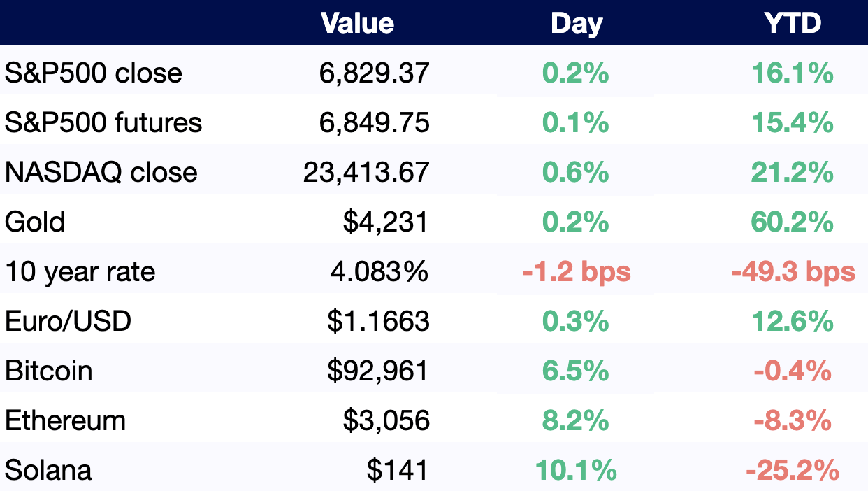Select the Solana row label
This screenshot has height=491, width=868.
(x=48, y=470)
